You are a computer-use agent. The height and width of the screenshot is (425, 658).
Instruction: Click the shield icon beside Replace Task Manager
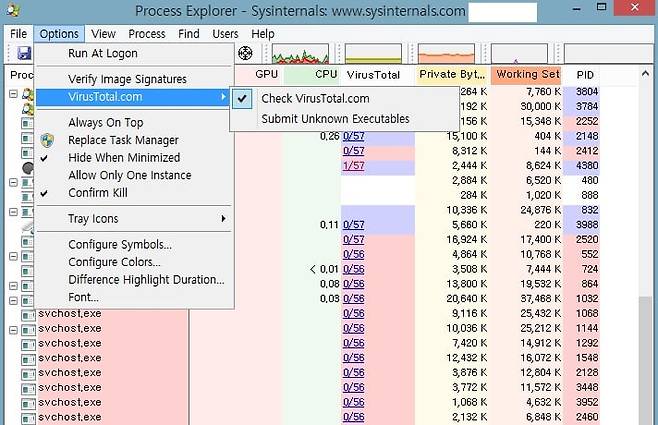(46, 140)
